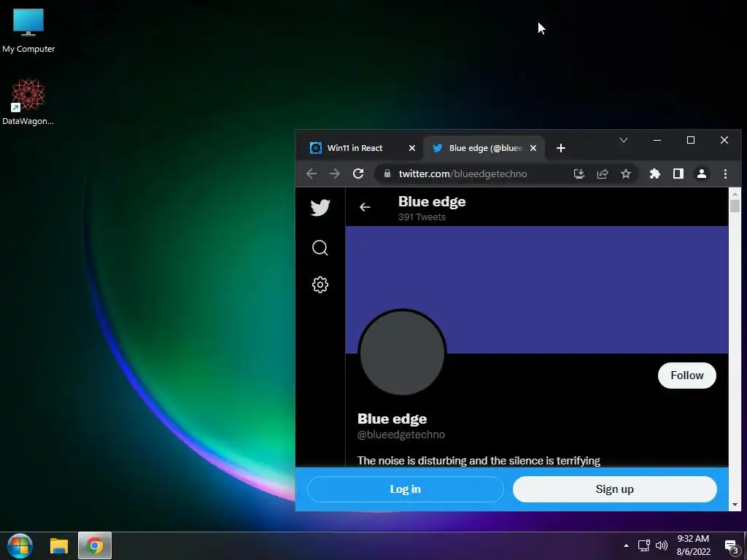Image resolution: width=747 pixels, height=560 pixels.
Task: Click the @blueedgetechno handle text
Action: [x=401, y=435]
